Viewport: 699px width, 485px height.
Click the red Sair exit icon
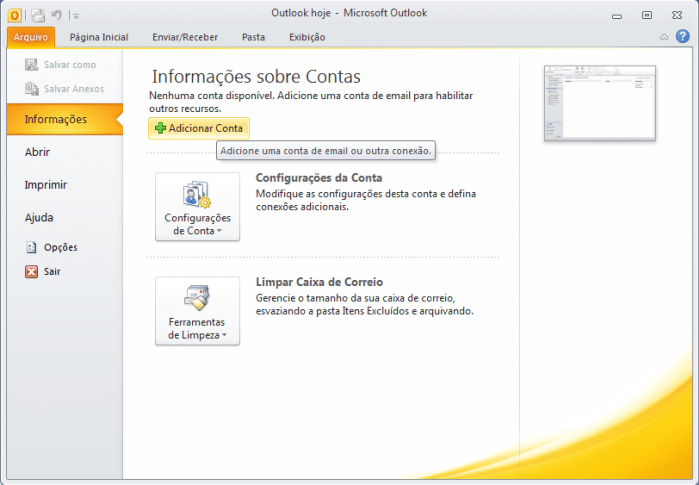pyautogui.click(x=32, y=271)
